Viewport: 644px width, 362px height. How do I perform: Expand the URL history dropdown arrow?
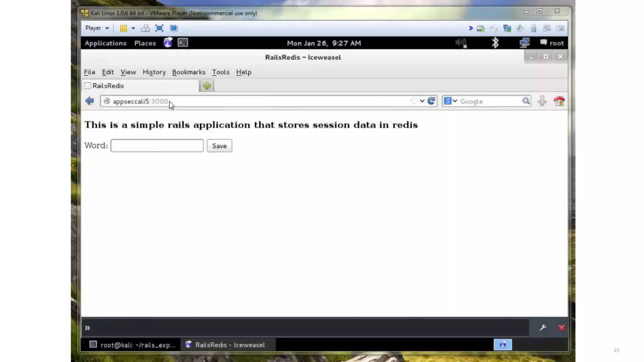click(x=422, y=101)
